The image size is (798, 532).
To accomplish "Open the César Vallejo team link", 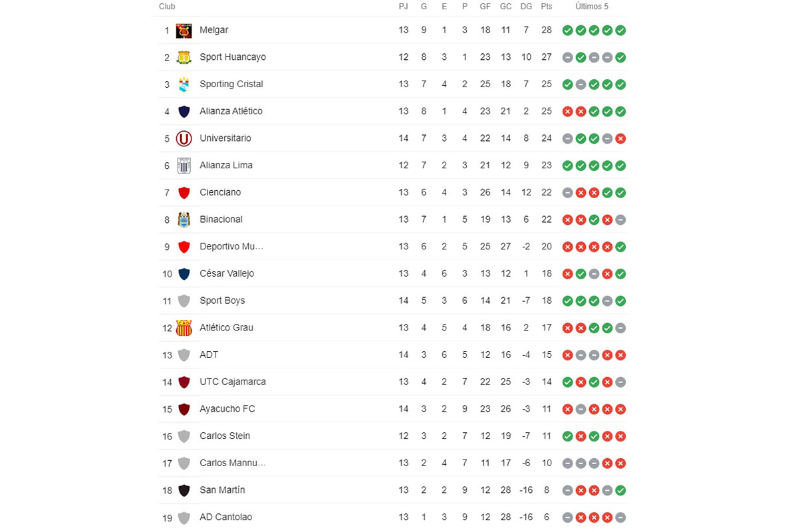I will [x=226, y=273].
